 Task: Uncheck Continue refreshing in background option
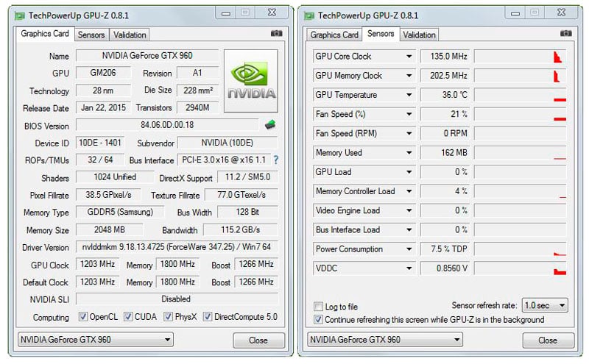[318, 319]
